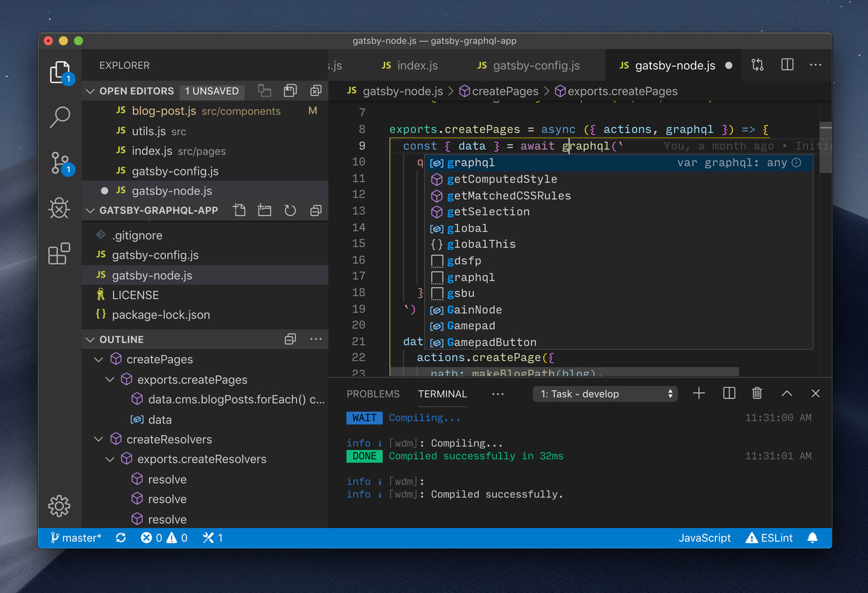Collapse the OPEN EDITORS section

(x=90, y=91)
